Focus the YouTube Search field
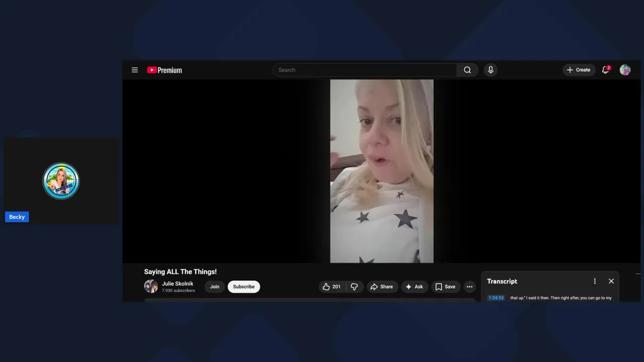Screen dimensions: 644x362 click(x=365, y=70)
